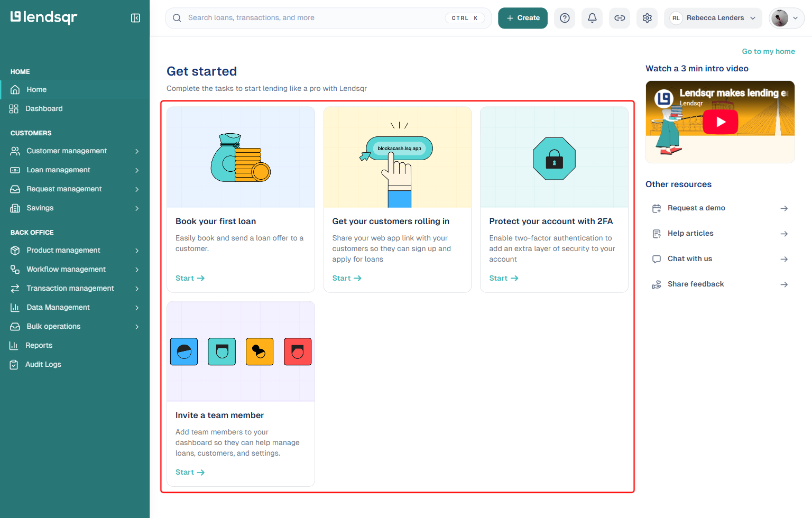Image resolution: width=812 pixels, height=518 pixels.
Task: Start Book your first loan task
Action: 190,278
